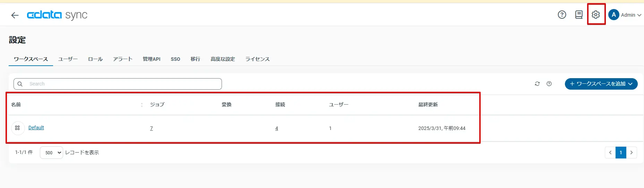The image size is (644, 188).
Task: Go to next page with right chevron
Action: coord(632,153)
